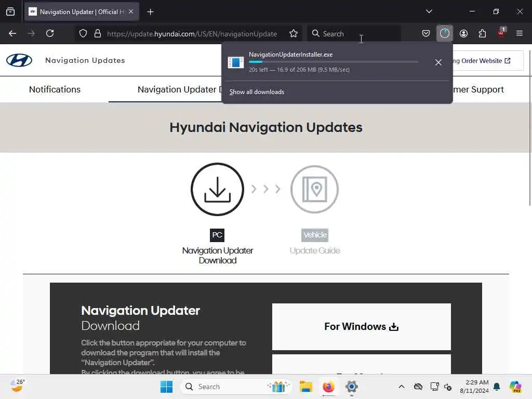Viewport: 532px width, 399px height.
Task: Open the network display tray icon
Action: [434, 387]
